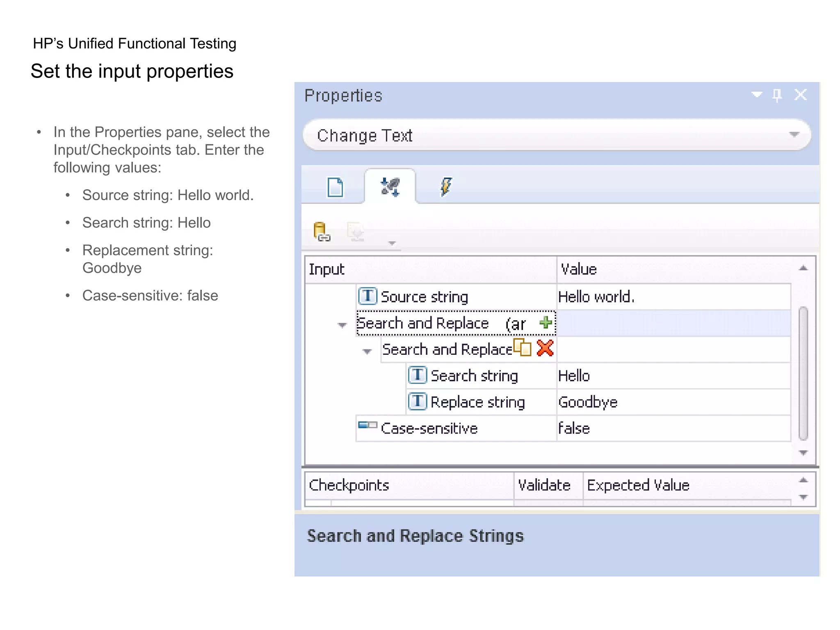The image size is (840, 630).
Task: Edit the Search string value Hello
Action: click(673, 376)
